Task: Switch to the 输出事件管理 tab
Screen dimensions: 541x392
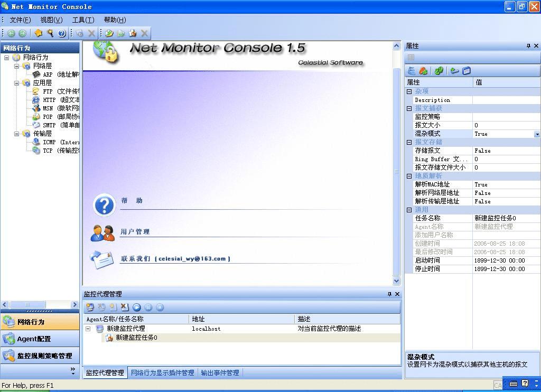Action: click(220, 372)
